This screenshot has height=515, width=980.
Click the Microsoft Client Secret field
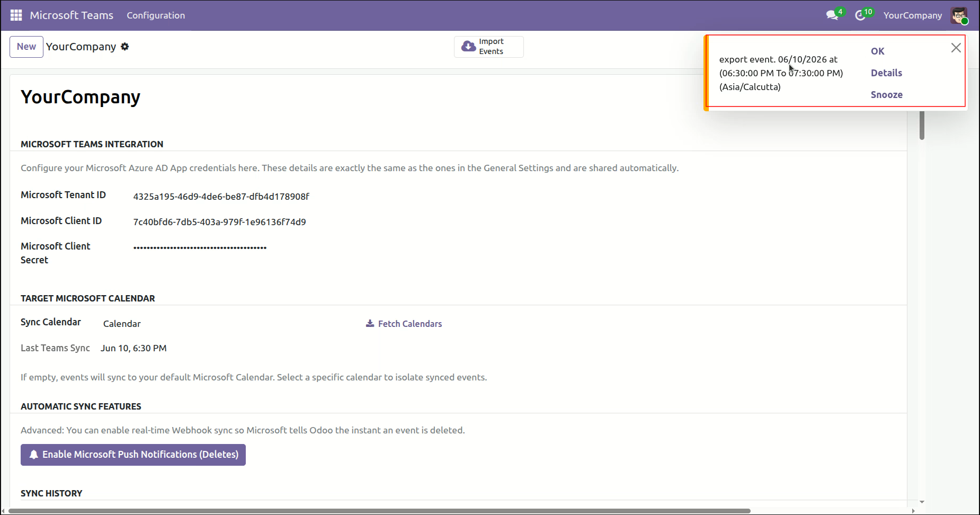pyautogui.click(x=200, y=247)
